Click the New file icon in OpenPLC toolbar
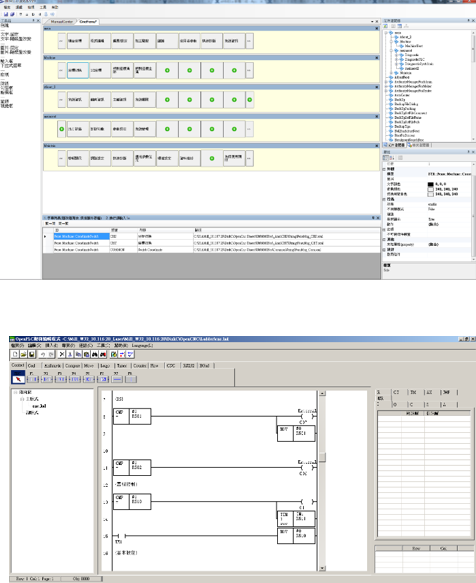Screen dimensions: 476x583 point(15,354)
